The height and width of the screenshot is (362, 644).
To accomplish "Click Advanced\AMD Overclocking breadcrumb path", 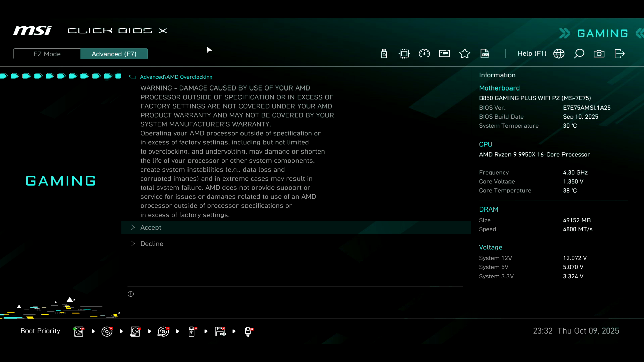I will tap(176, 77).
